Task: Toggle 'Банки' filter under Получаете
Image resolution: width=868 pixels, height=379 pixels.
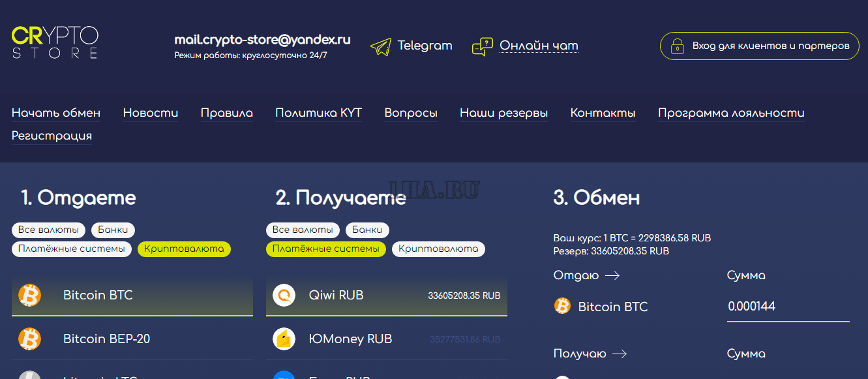Action: 367,230
